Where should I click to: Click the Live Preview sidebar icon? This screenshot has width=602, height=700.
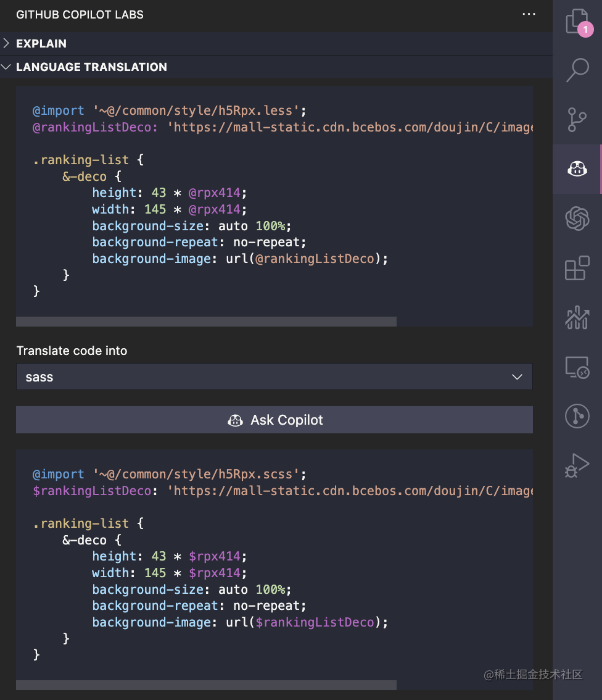[576, 366]
